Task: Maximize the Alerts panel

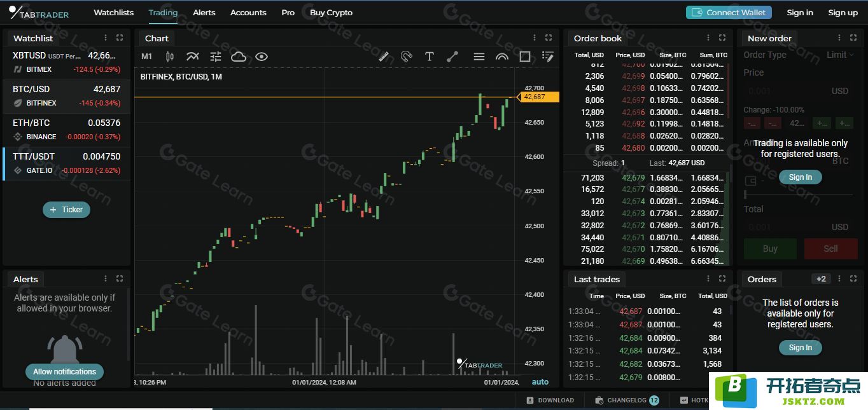Action: click(x=120, y=278)
